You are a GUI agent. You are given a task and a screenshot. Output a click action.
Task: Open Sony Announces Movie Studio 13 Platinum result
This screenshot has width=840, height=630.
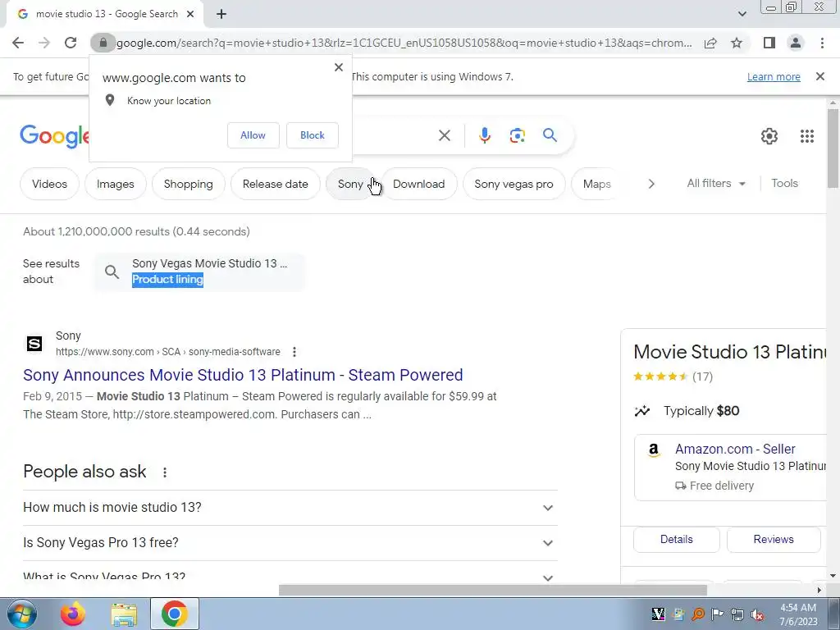pyautogui.click(x=243, y=375)
